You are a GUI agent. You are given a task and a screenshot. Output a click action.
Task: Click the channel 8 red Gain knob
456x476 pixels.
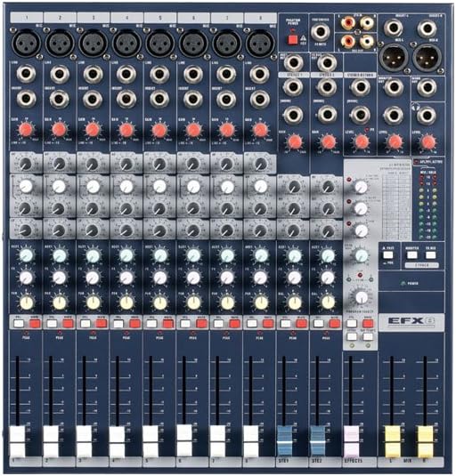pyautogui.click(x=260, y=130)
